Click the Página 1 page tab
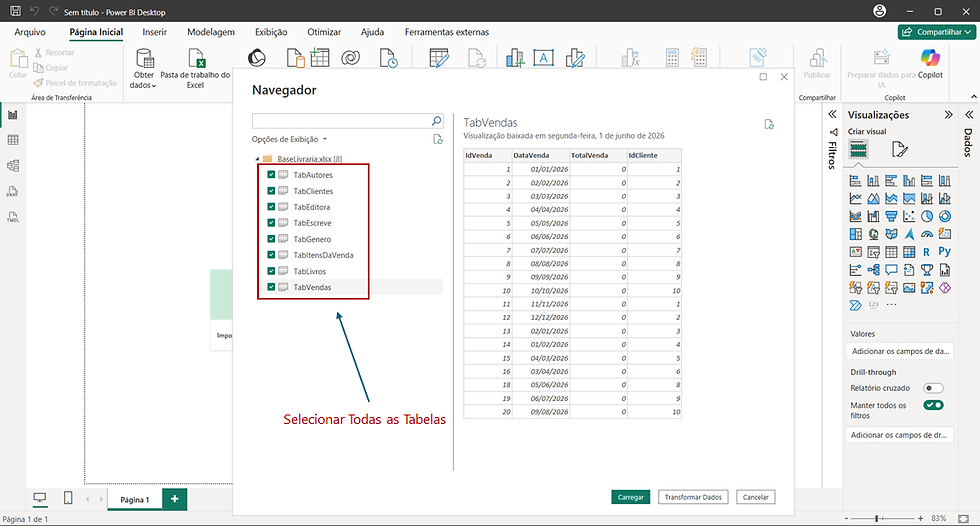The image size is (980, 526). coord(135,499)
